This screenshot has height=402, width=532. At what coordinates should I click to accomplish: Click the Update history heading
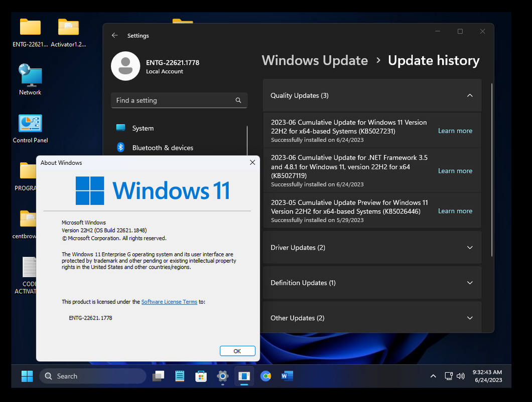coord(434,60)
